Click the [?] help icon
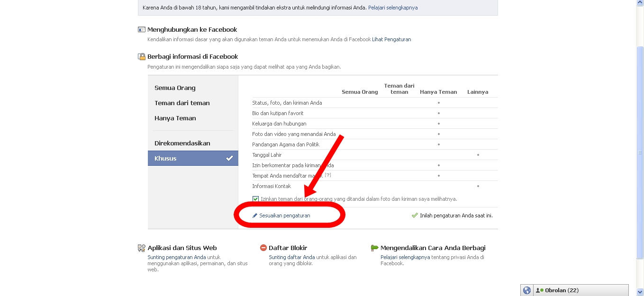 (x=328, y=175)
